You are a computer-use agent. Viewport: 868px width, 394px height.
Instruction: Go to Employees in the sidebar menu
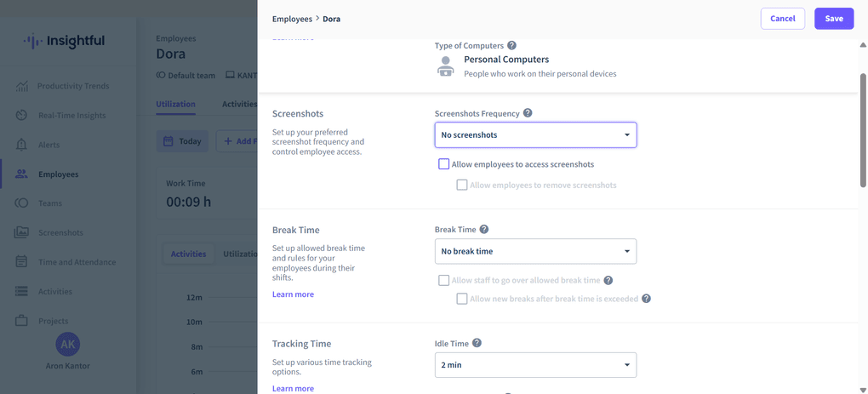[x=58, y=174]
